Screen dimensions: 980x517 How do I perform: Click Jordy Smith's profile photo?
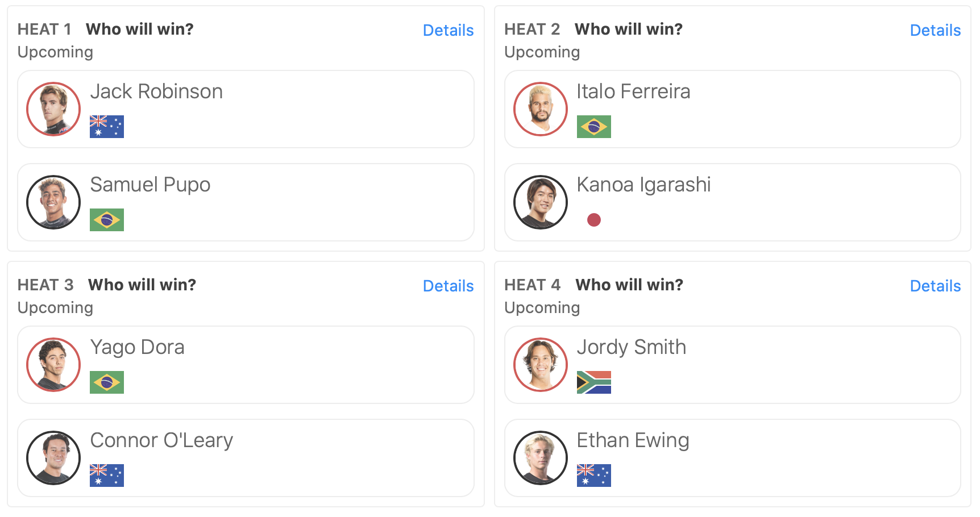[x=540, y=365]
